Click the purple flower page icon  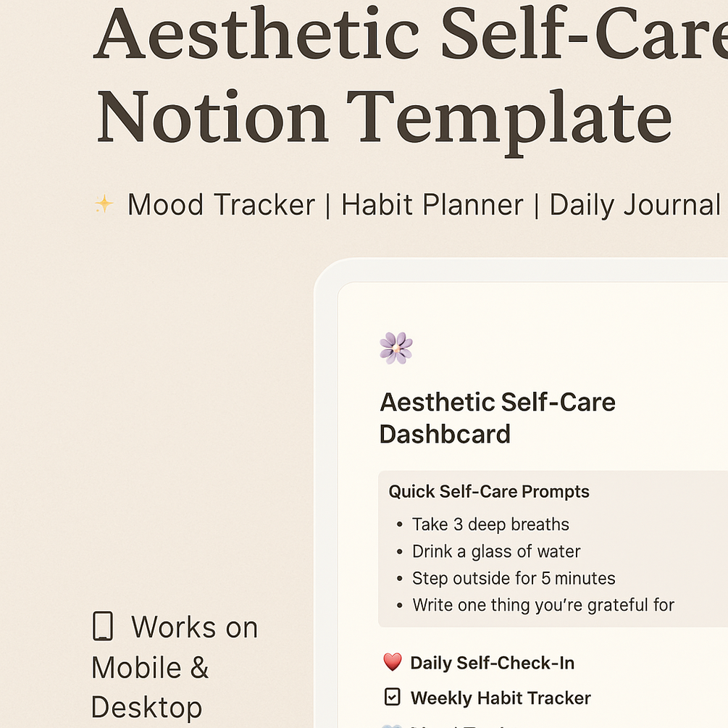tap(396, 348)
